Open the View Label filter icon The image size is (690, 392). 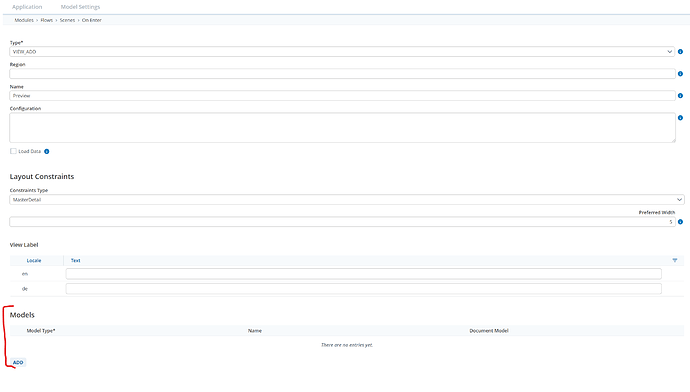click(675, 260)
